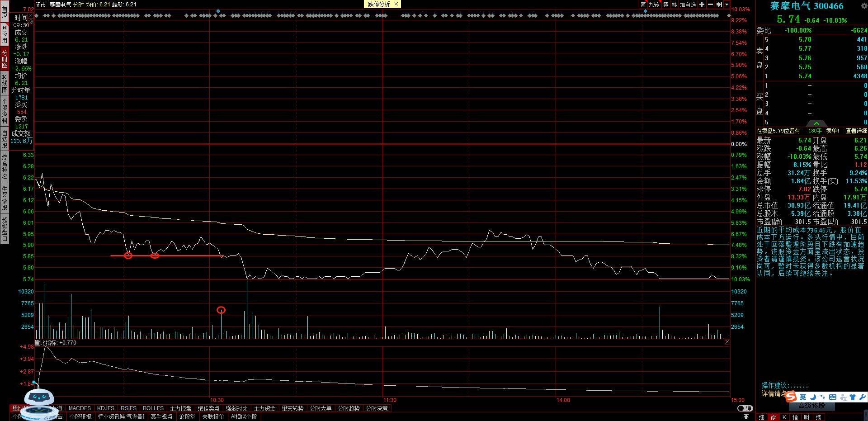The width and height of the screenshot is (868, 421).
Task: Toggle Sogou moon night mode
Action: tap(813, 397)
